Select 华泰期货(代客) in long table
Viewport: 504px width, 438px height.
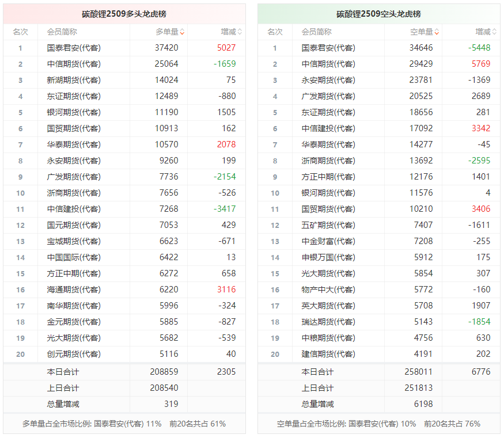(74, 144)
